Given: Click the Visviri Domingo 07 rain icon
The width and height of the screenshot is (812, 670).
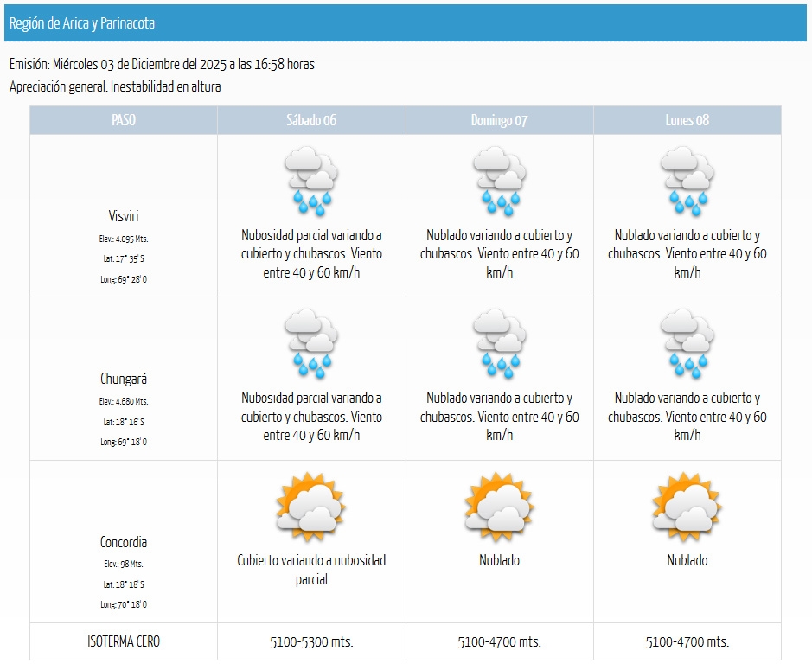Looking at the screenshot, I should click(499, 181).
